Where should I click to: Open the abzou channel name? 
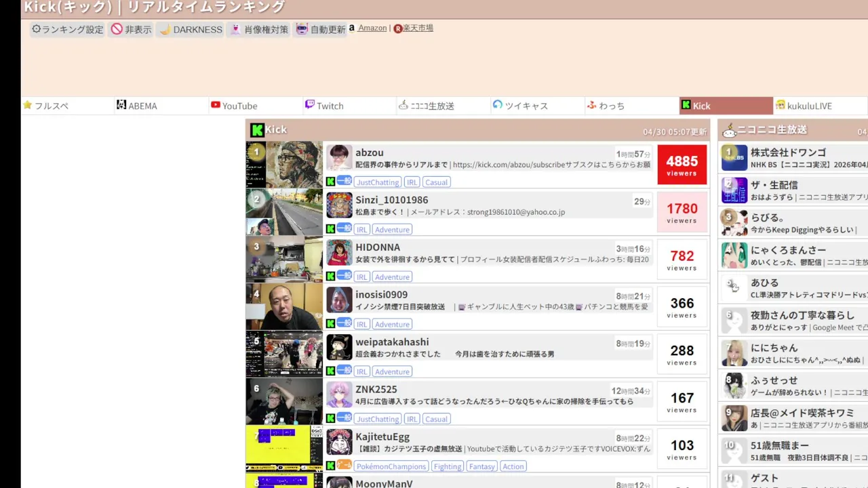tap(370, 152)
